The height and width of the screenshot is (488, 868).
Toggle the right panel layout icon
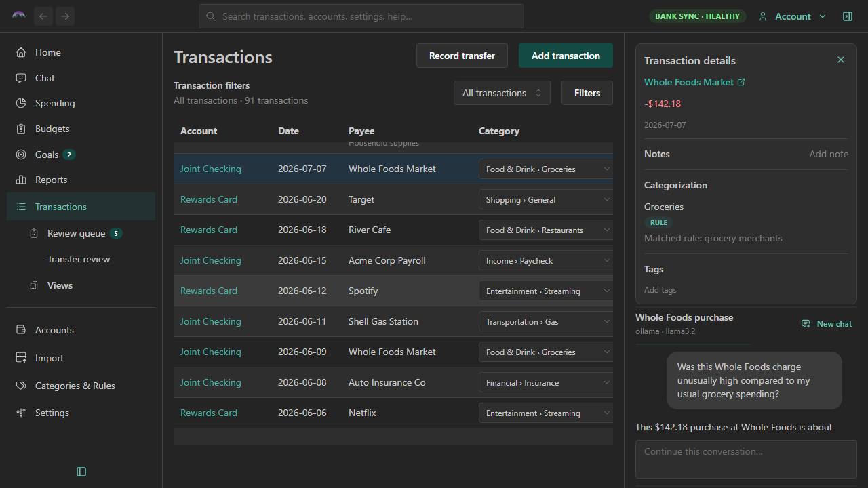(848, 16)
